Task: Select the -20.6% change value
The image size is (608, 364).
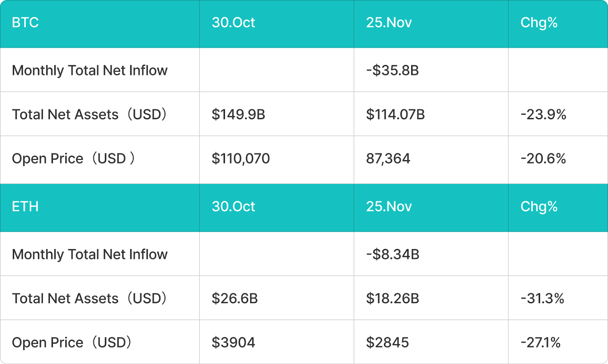Action: tap(543, 159)
